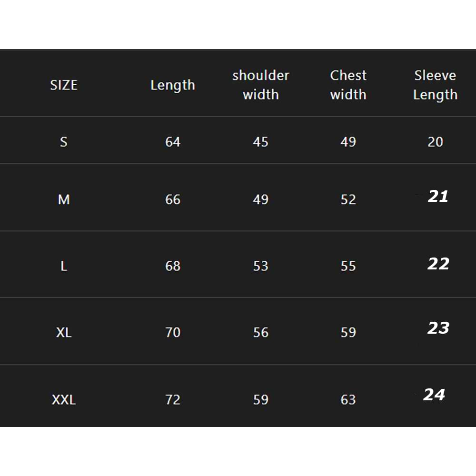Select the Sleeve Length header
Viewport: 476px width, 476px height.
[435, 85]
